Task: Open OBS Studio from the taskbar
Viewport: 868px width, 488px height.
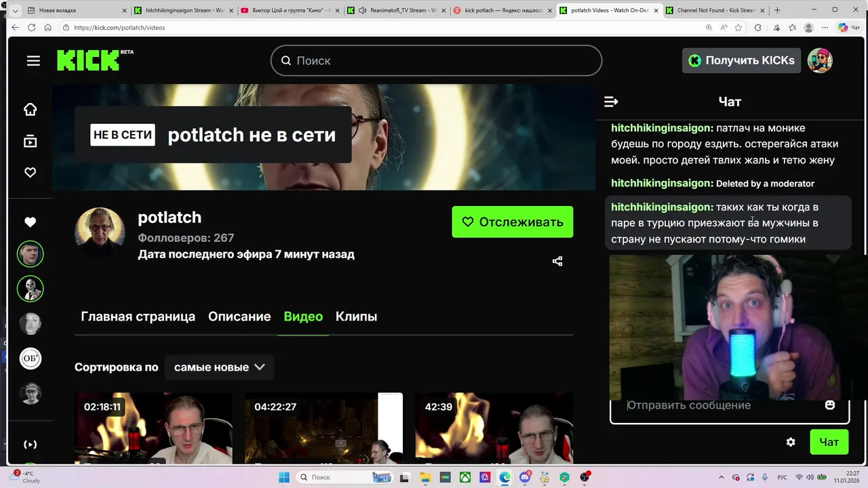Action: click(x=584, y=477)
